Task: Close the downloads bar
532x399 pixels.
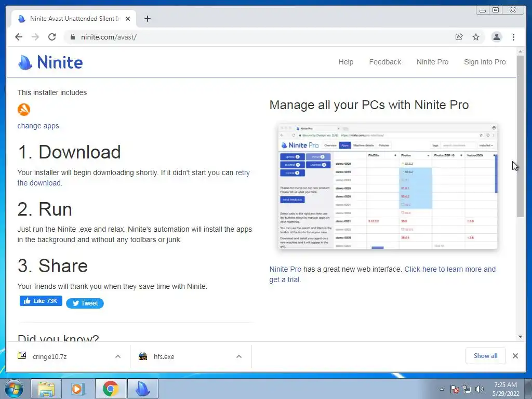Action: 515,356
